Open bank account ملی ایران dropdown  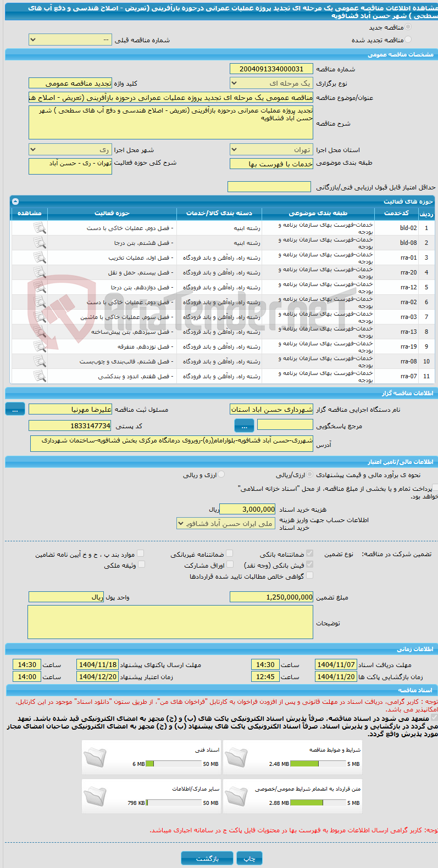[225, 524]
